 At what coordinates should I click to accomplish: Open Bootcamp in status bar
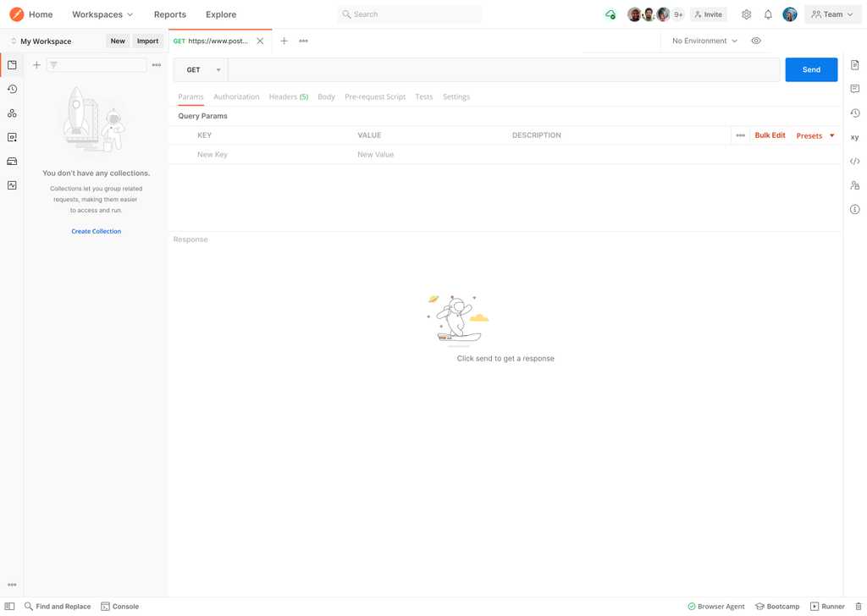[x=777, y=607]
